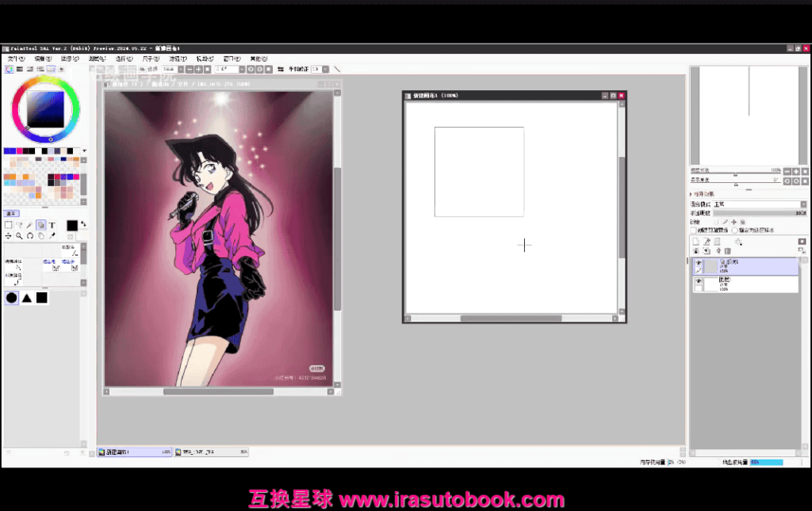The height and width of the screenshot is (511, 812).
Task: Select the zoom magnifier tool
Action: tap(19, 236)
